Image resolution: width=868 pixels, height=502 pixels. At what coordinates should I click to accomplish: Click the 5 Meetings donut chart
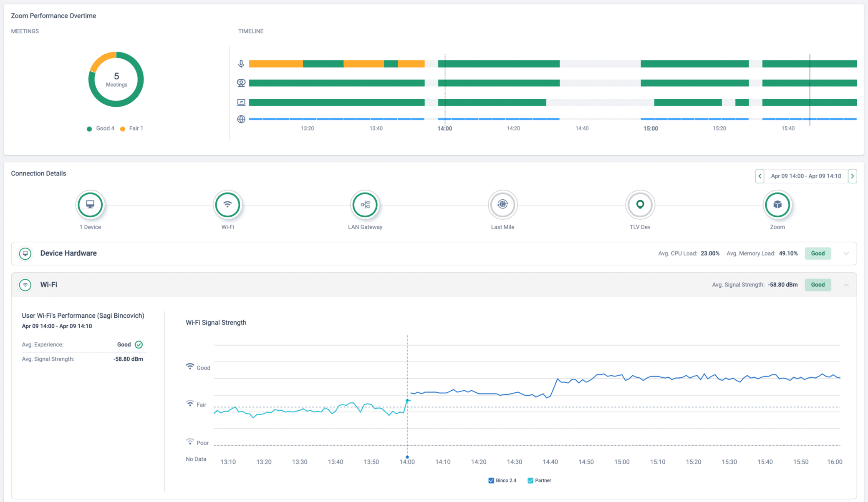pos(116,79)
